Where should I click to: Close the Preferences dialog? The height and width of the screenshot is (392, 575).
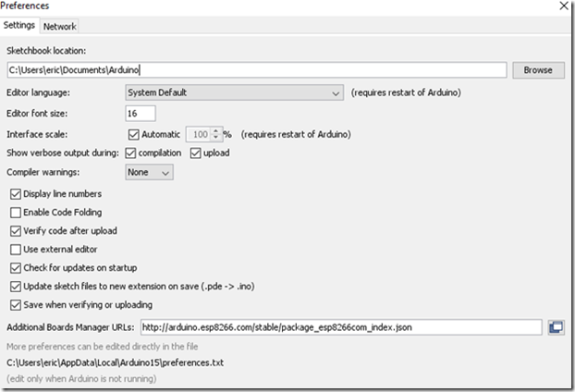[564, 6]
